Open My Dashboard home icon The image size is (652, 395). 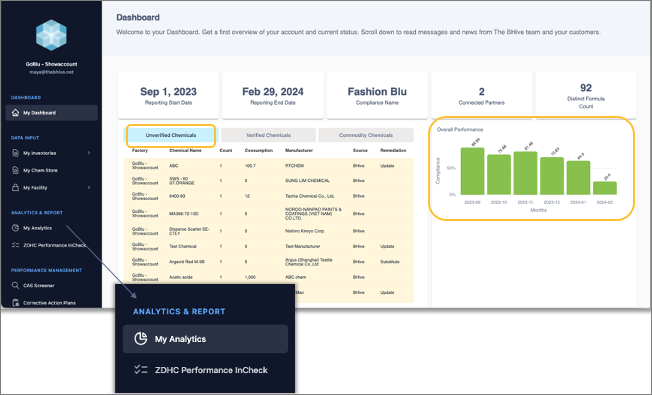(15, 113)
